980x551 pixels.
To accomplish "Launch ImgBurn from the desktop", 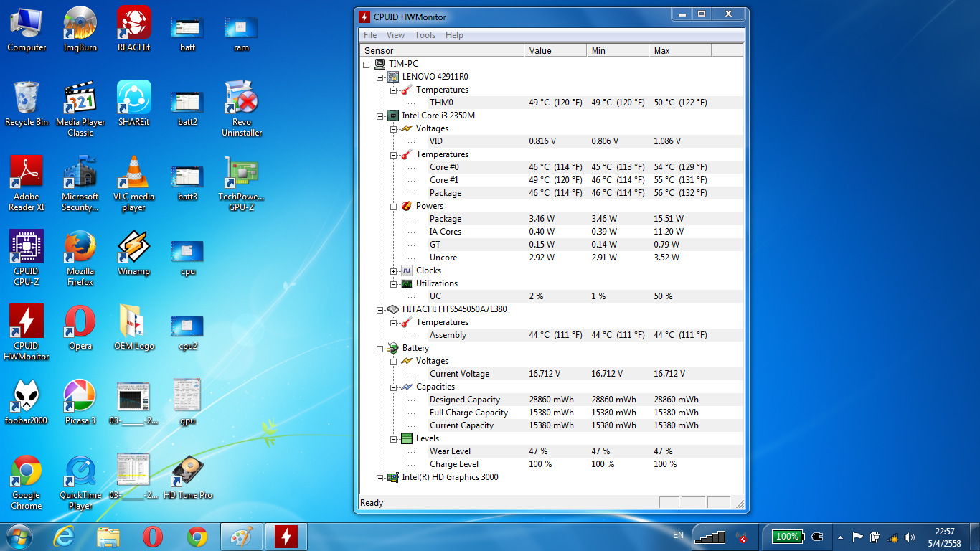I will 80,29.
